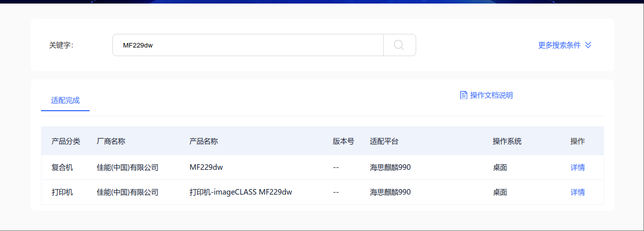The image size is (644, 231).
Task: Click 桌面 in the 打印机 row
Action: pyautogui.click(x=500, y=192)
